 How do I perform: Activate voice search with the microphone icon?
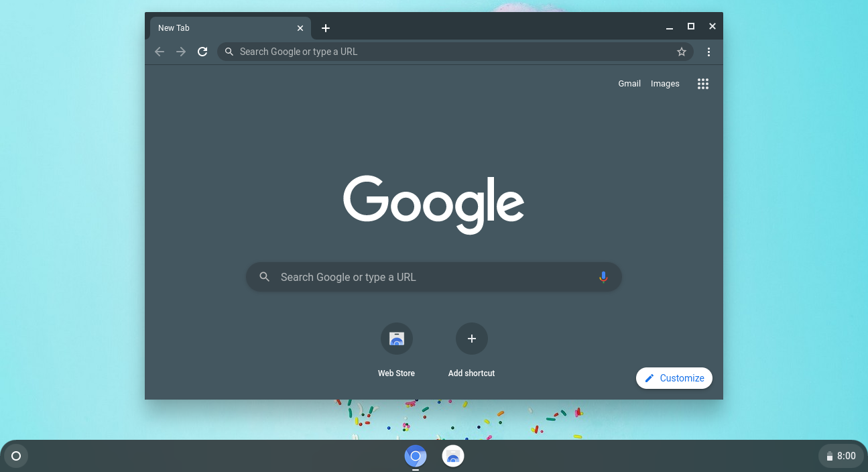(x=603, y=276)
